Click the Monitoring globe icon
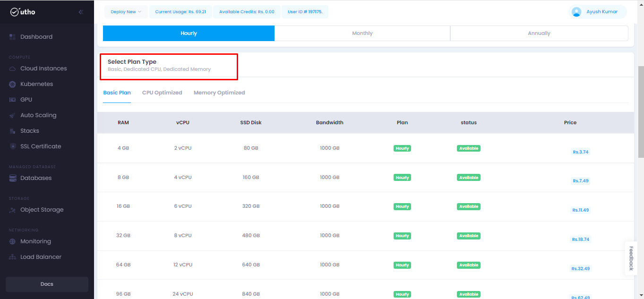 (x=12, y=241)
